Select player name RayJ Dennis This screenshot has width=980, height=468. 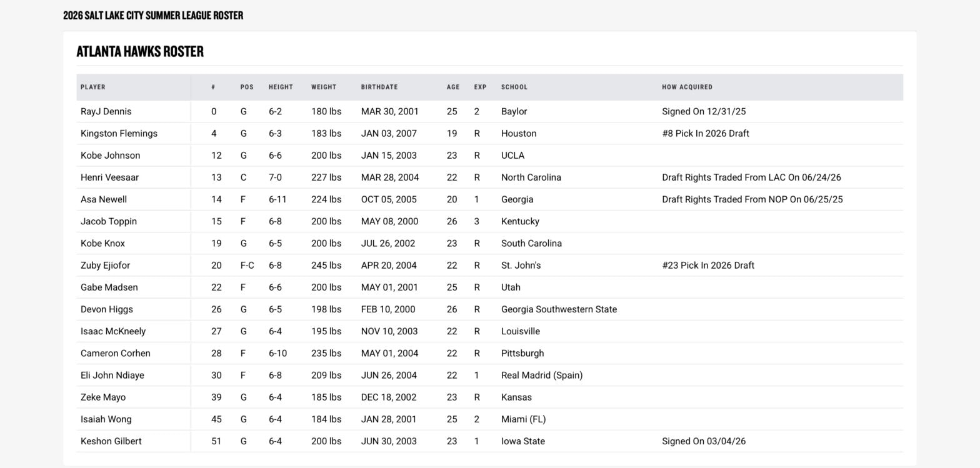(x=106, y=111)
